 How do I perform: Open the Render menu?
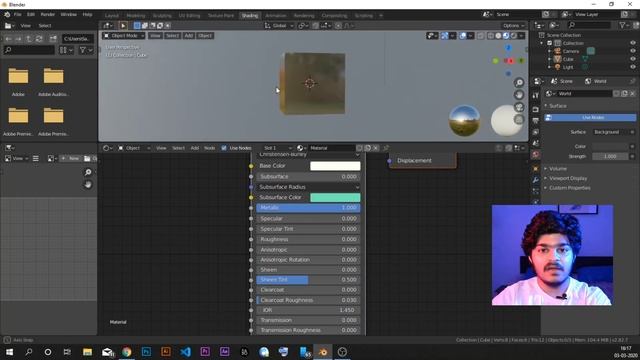point(47,14)
